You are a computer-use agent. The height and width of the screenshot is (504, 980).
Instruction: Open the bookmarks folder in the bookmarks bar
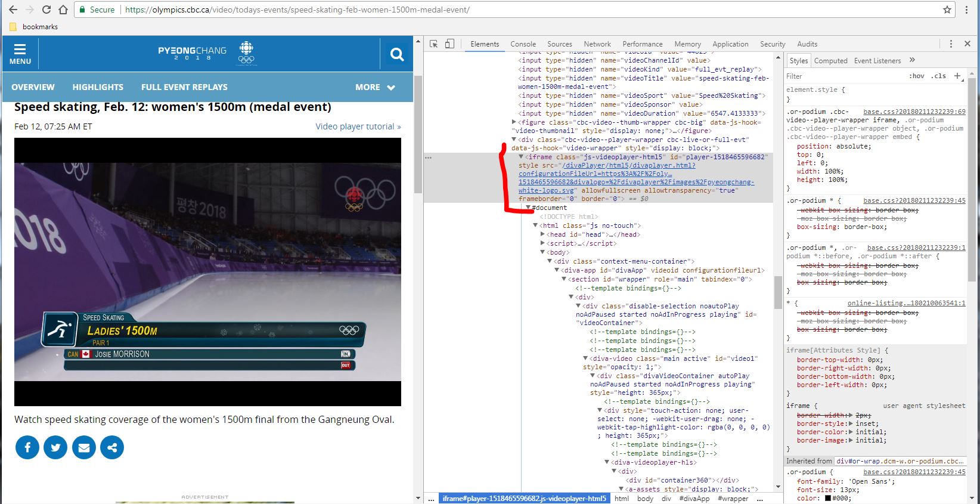pyautogui.click(x=34, y=27)
